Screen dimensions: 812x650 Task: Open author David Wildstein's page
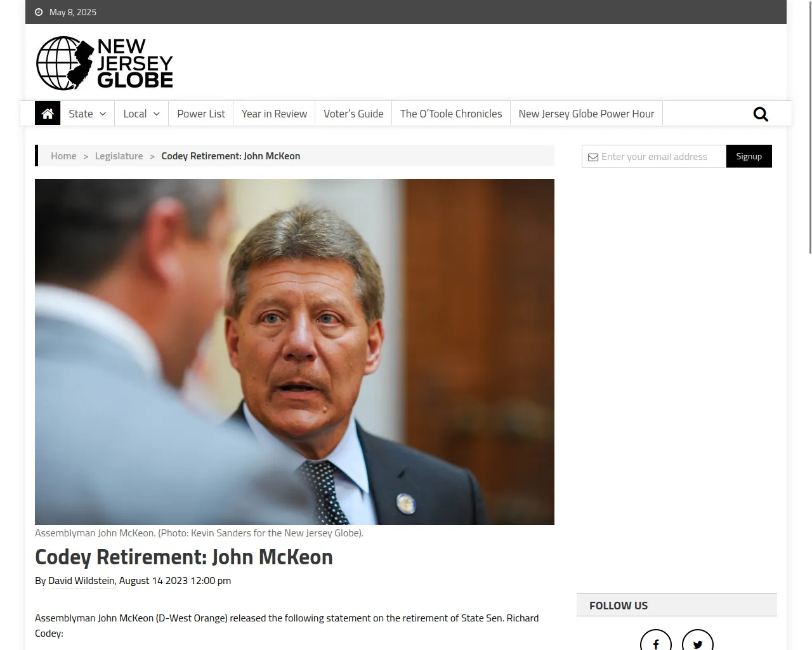pyautogui.click(x=81, y=581)
